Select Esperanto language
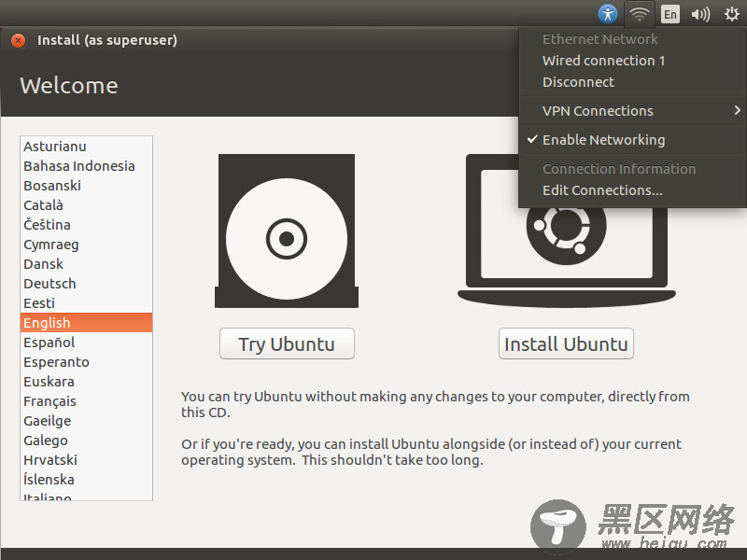The width and height of the screenshot is (747, 560). [86, 362]
